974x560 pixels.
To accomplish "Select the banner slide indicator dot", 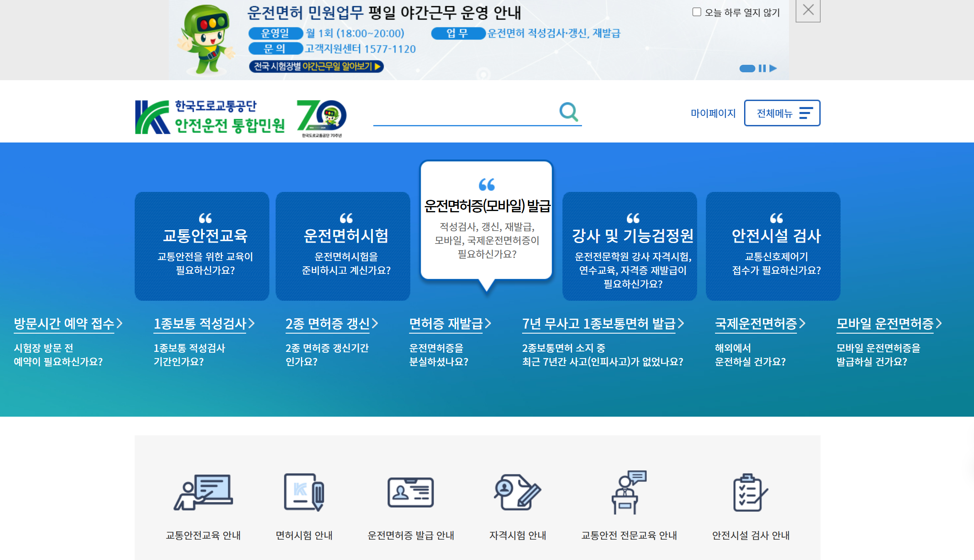I will tap(747, 68).
